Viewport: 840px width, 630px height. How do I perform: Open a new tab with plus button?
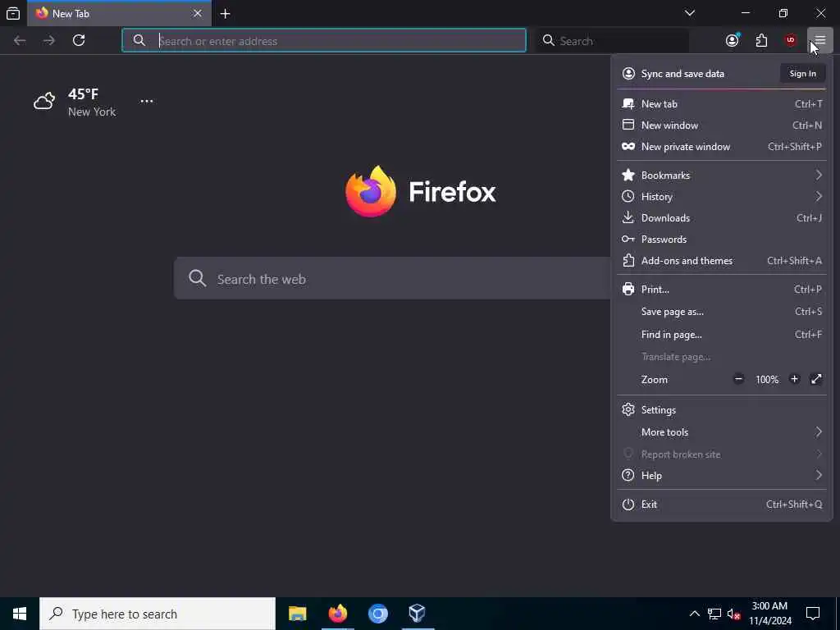(225, 13)
